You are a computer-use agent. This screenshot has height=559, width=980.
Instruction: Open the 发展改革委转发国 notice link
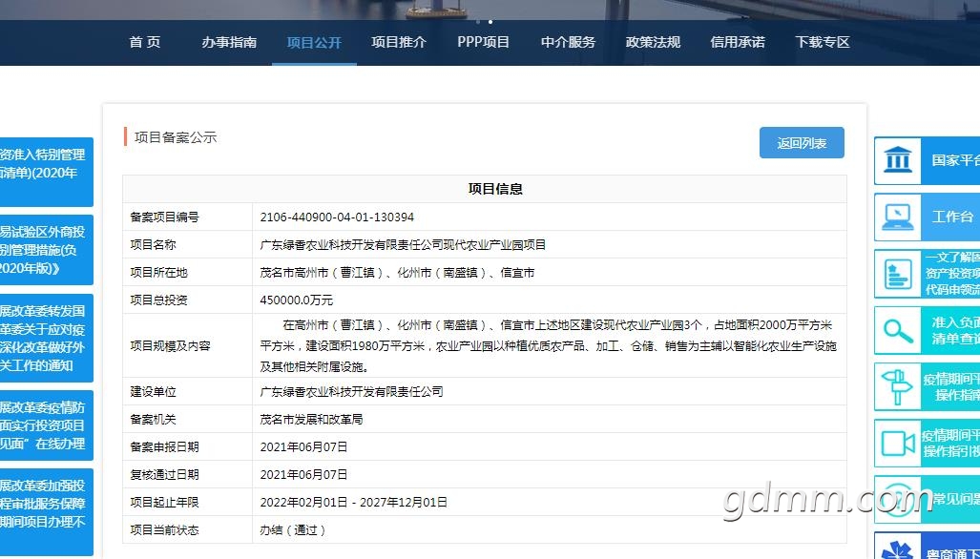coord(46,338)
